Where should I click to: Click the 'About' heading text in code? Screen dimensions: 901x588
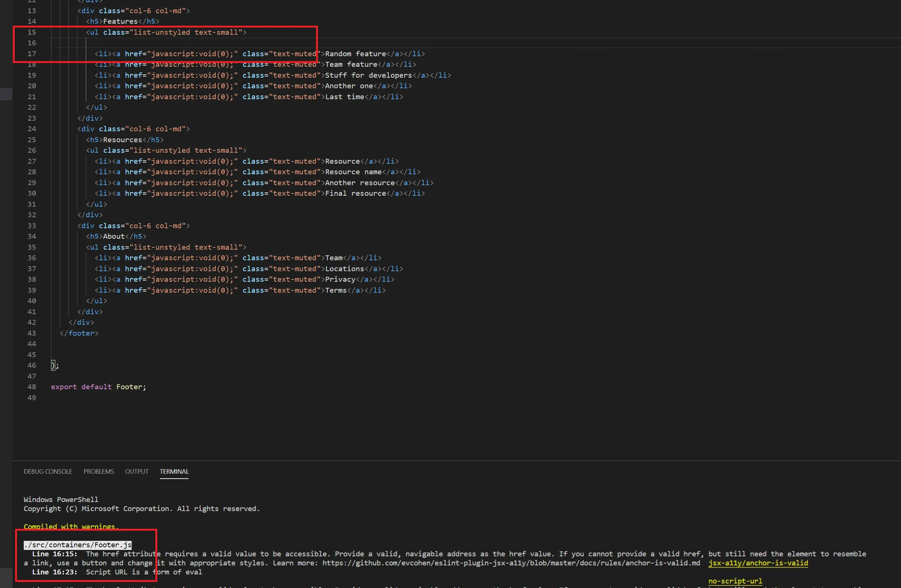point(114,236)
